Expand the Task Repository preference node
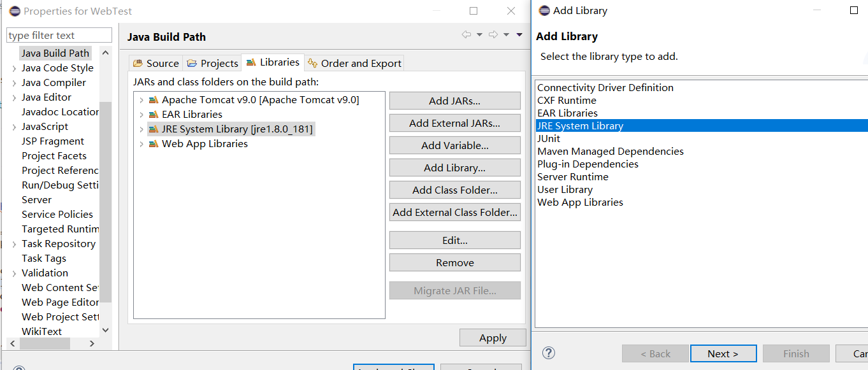Viewport: 868px width, 370px height. [x=15, y=244]
